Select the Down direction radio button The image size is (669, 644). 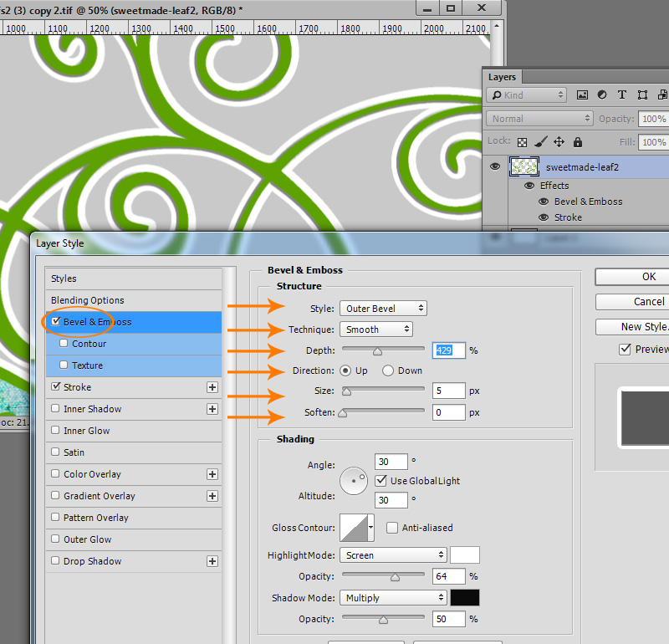pyautogui.click(x=388, y=371)
